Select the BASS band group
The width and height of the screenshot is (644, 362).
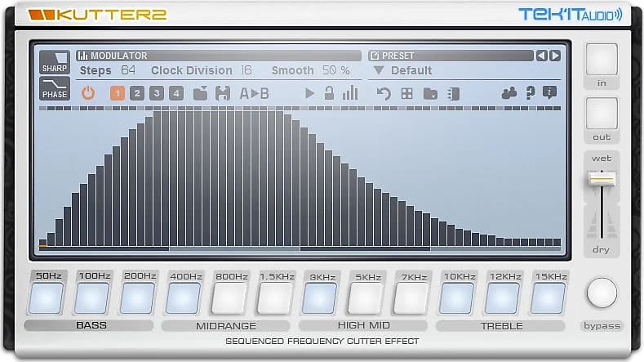(x=89, y=325)
